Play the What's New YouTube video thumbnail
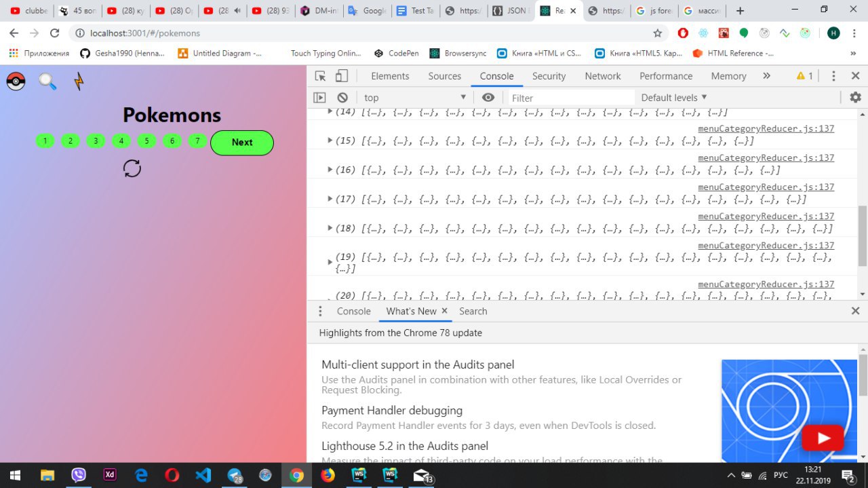The width and height of the screenshot is (868, 488). [823, 438]
